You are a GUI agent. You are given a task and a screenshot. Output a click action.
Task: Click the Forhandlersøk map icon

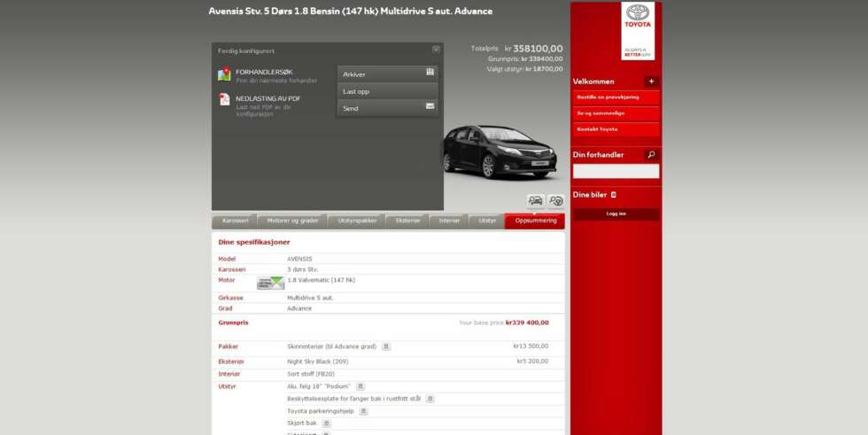point(224,74)
